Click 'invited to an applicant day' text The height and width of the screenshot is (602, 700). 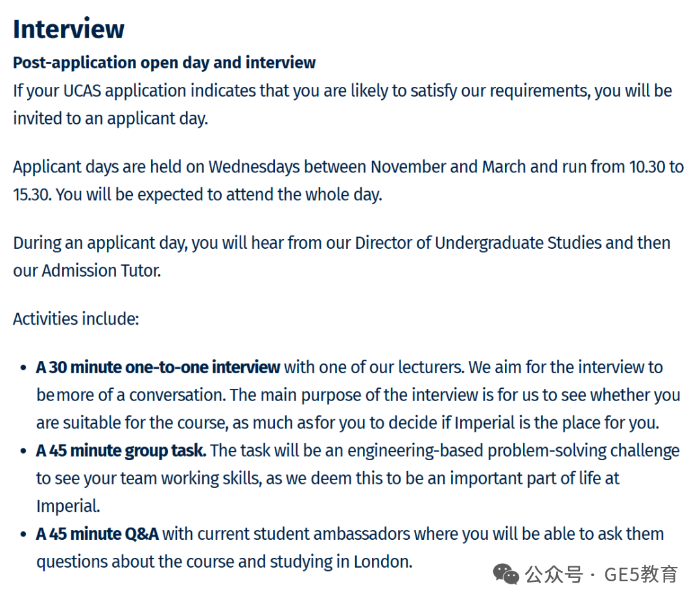tap(110, 119)
